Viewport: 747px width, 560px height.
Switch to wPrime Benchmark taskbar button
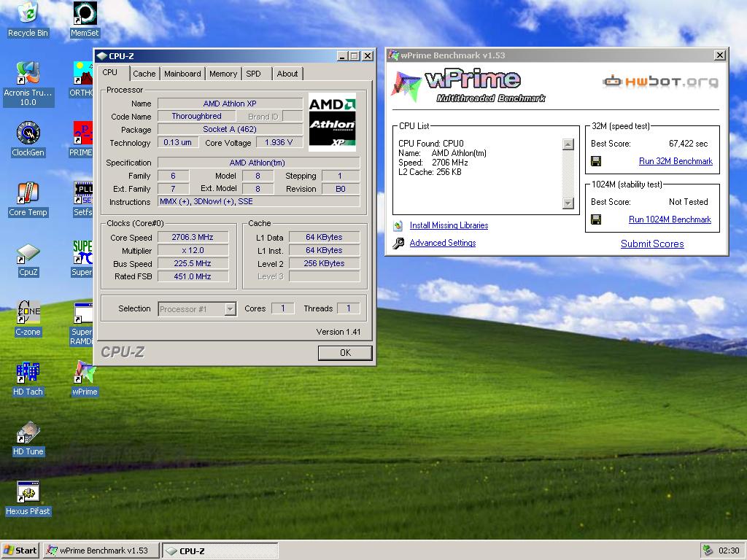[x=101, y=551]
